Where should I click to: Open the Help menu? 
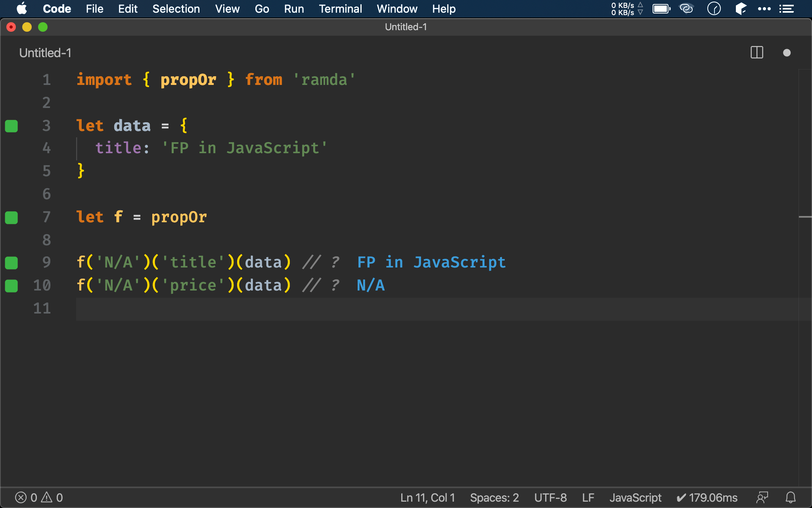click(444, 9)
